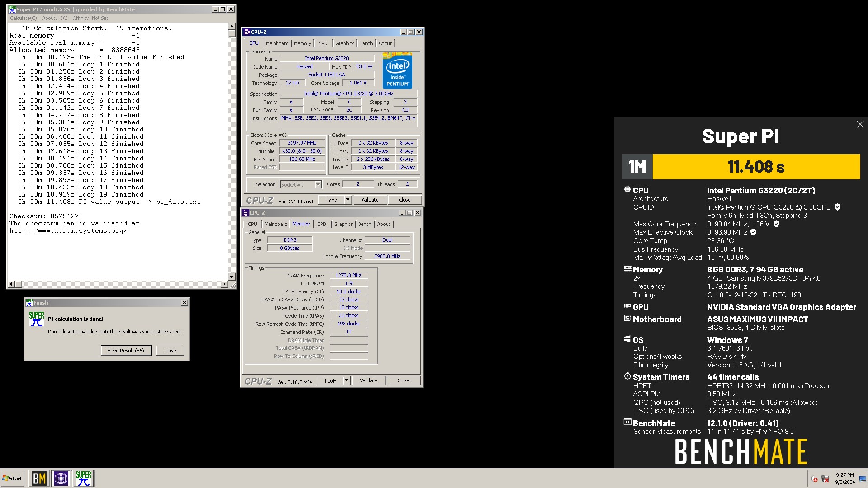The height and width of the screenshot is (488, 868).
Task: Click the Memory section icon in BenchMate
Action: point(627,268)
